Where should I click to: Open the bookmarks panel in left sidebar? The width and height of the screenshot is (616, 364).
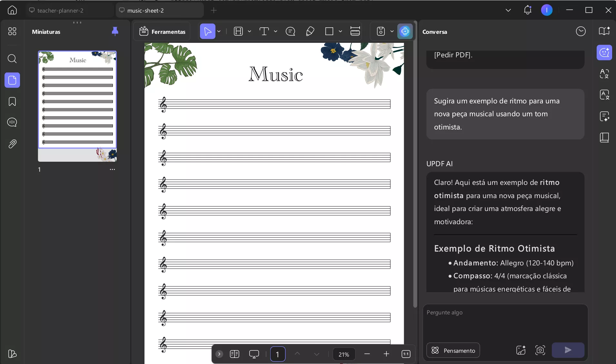[x=12, y=101]
